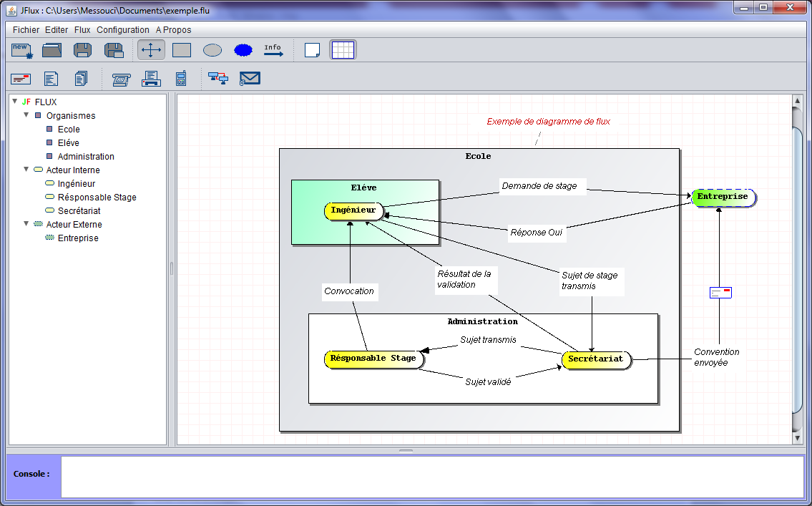Select the Résultat de la validation label
Screen dimensions: 812x506
click(464, 279)
